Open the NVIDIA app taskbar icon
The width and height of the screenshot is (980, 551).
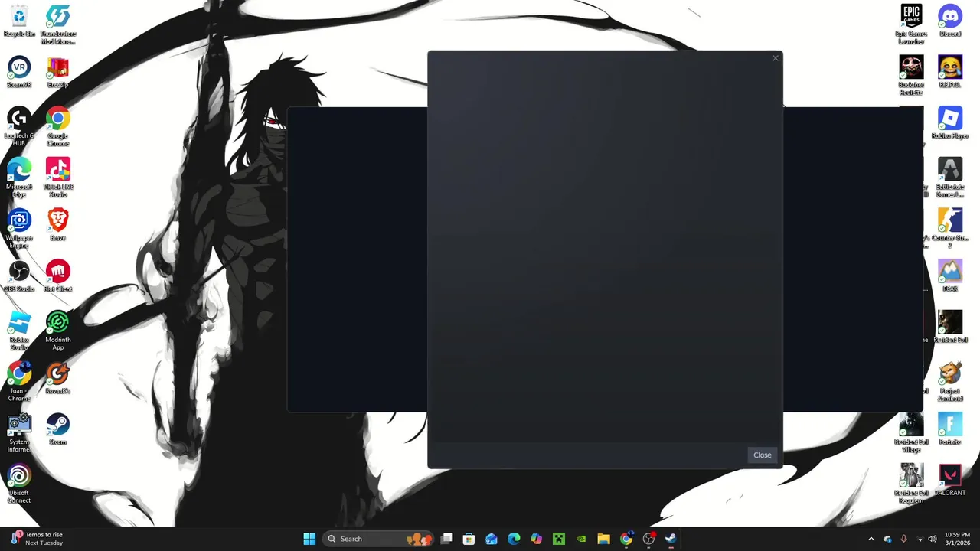[x=581, y=539]
